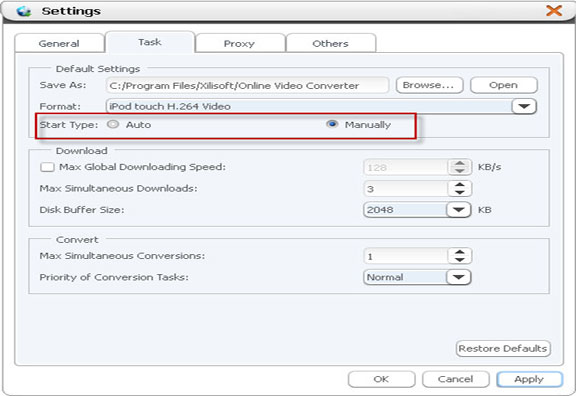Viewport: 576px width, 396px height.
Task: Click the Save As path field
Action: click(247, 86)
